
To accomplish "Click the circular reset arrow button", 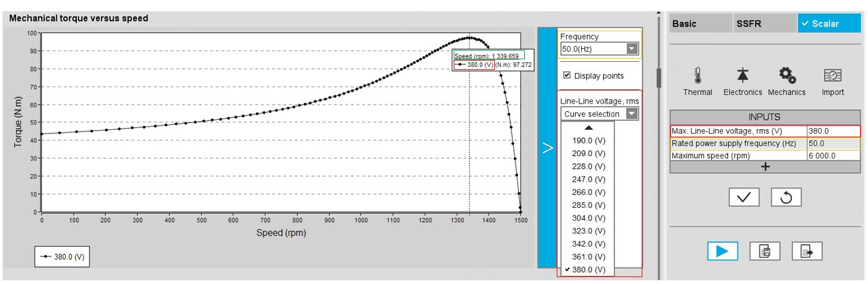I will pyautogui.click(x=786, y=198).
